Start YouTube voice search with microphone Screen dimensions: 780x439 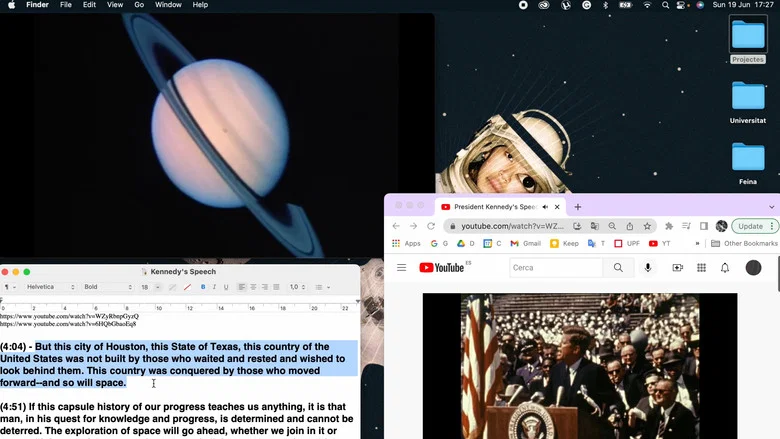point(648,267)
